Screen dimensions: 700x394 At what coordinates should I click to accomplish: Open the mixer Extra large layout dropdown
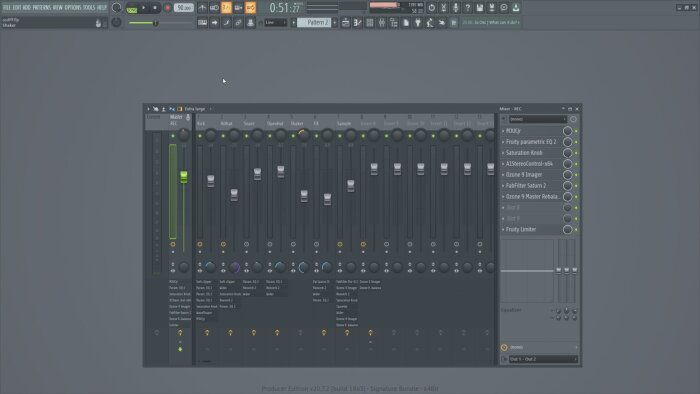(198, 109)
